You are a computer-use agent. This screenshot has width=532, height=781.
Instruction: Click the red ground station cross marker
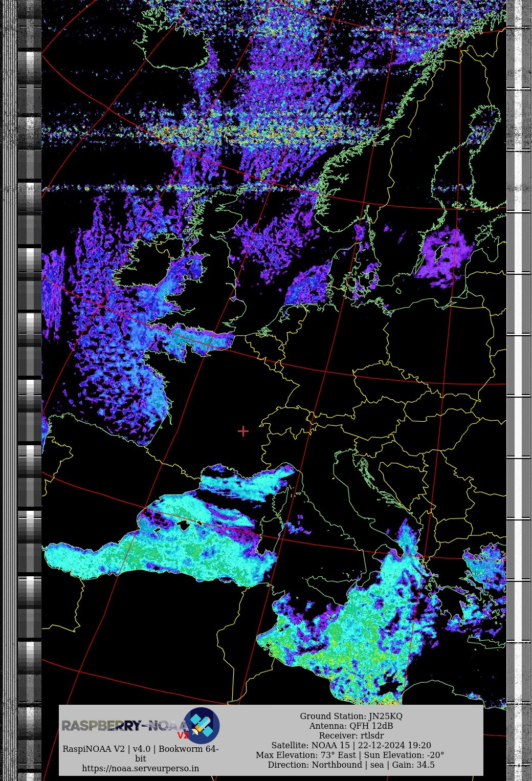(x=243, y=431)
